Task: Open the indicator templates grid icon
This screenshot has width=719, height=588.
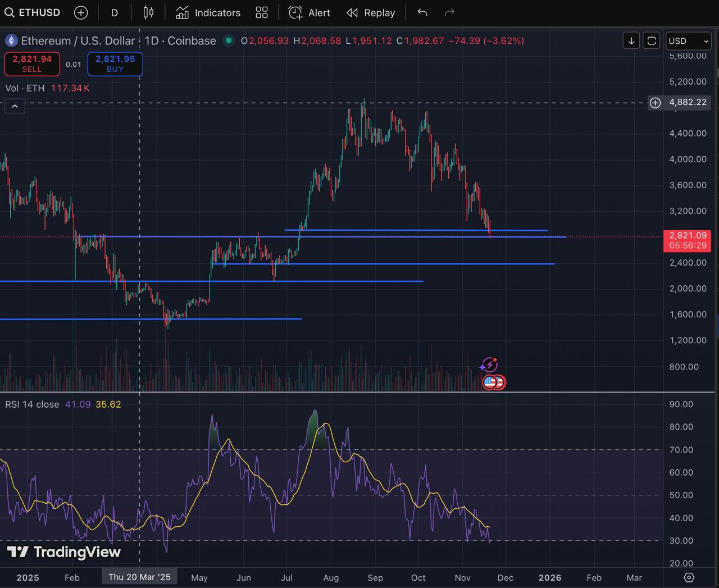Action: [x=262, y=12]
